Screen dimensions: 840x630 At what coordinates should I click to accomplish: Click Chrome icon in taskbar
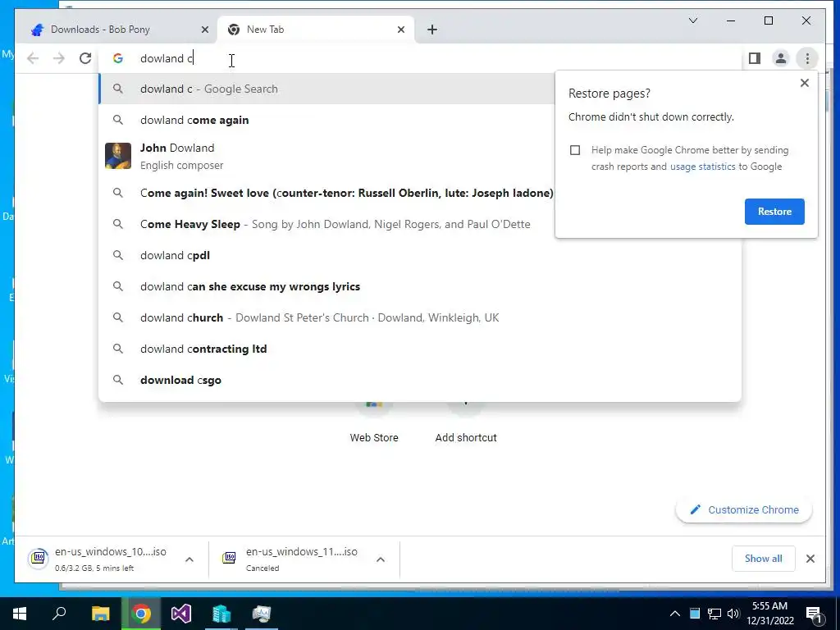click(141, 614)
